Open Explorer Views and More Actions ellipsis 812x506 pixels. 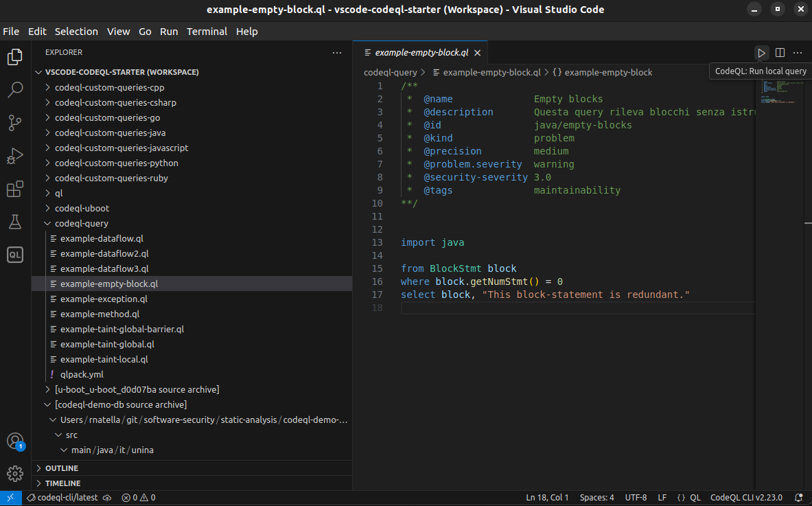pyautogui.click(x=337, y=52)
